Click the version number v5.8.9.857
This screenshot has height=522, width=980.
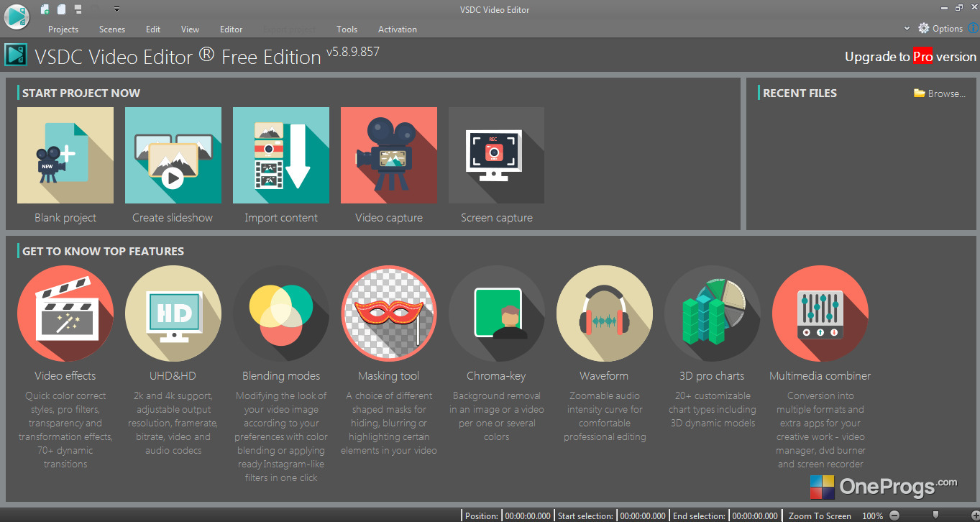point(353,52)
